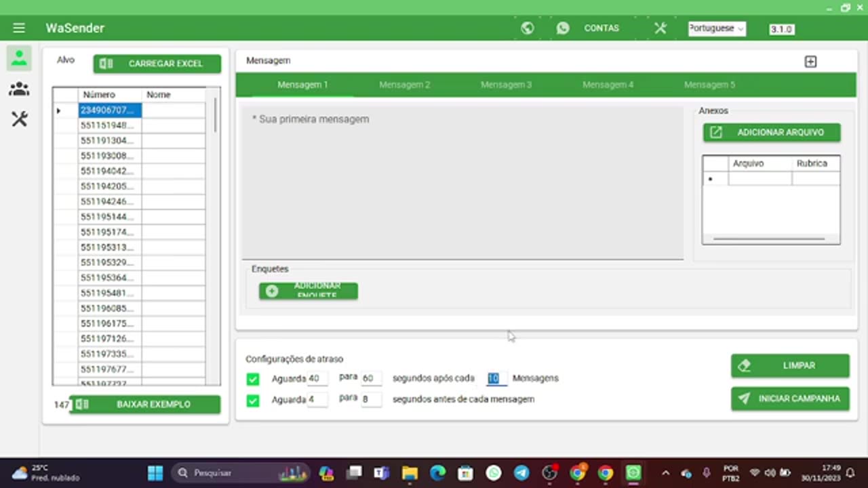Toggle the wait-before-each-message checkbox
The height and width of the screenshot is (488, 868).
pyautogui.click(x=253, y=401)
